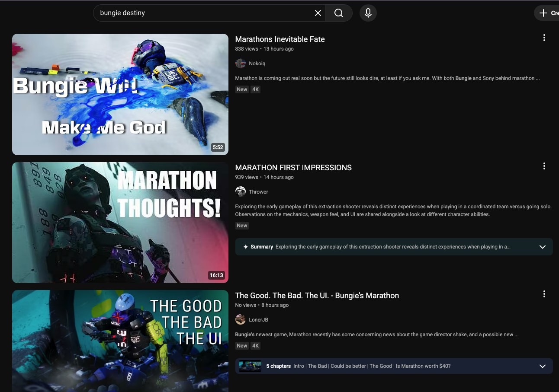The image size is (559, 392).
Task: Click the sparkle Summary icon
Action: point(246,247)
